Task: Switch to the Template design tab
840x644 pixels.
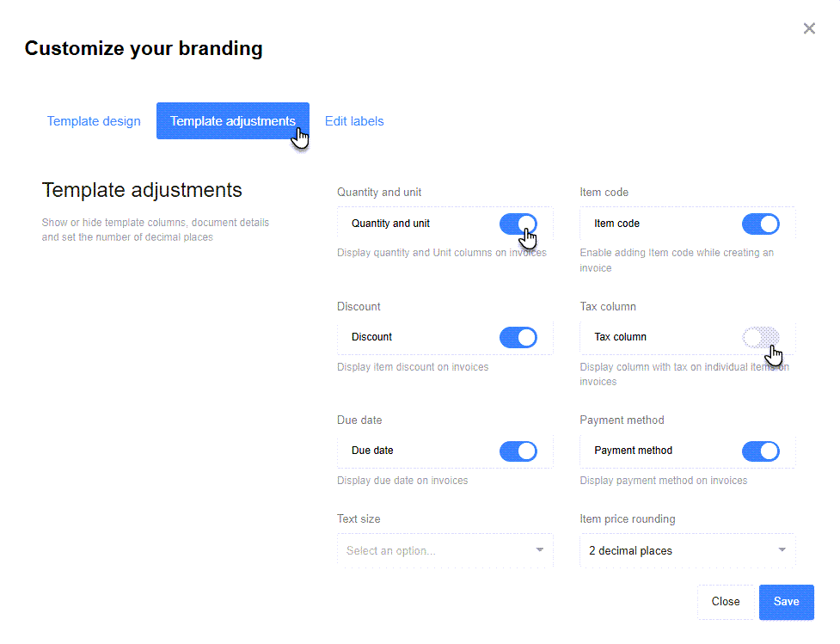Action: 94,121
